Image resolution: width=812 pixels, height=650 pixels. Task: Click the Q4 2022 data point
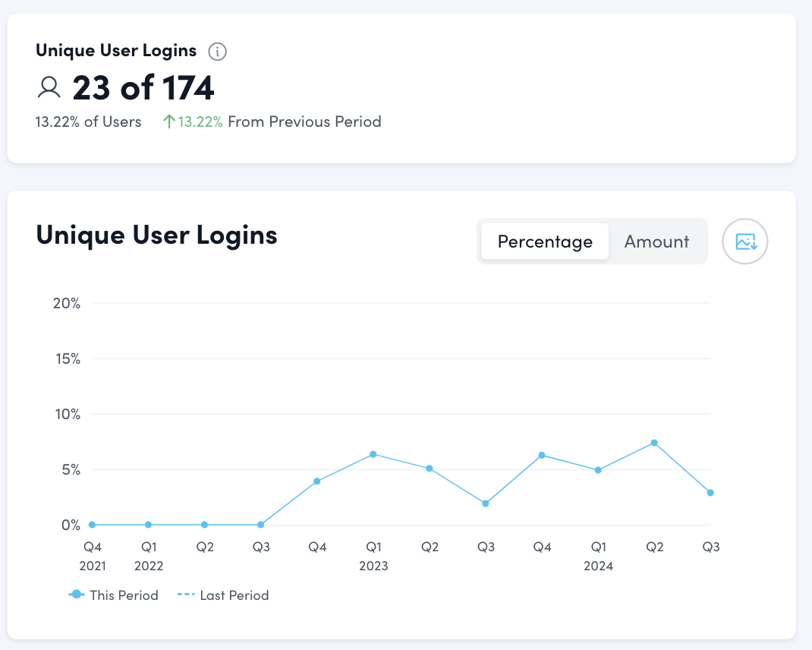pyautogui.click(x=316, y=481)
